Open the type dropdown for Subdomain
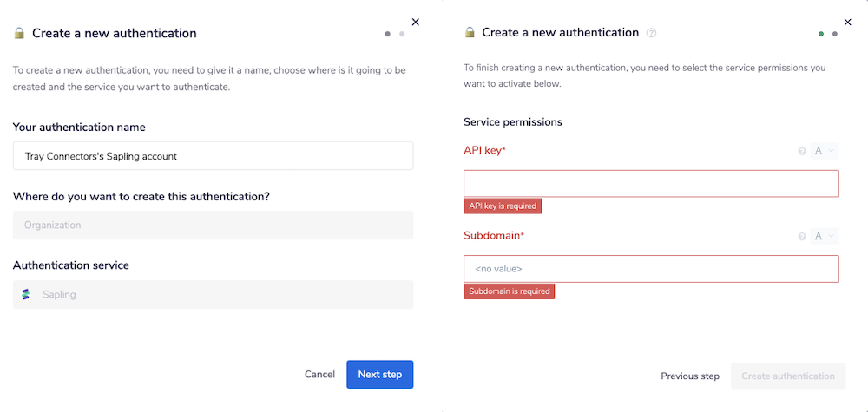The height and width of the screenshot is (412, 868). (825, 236)
